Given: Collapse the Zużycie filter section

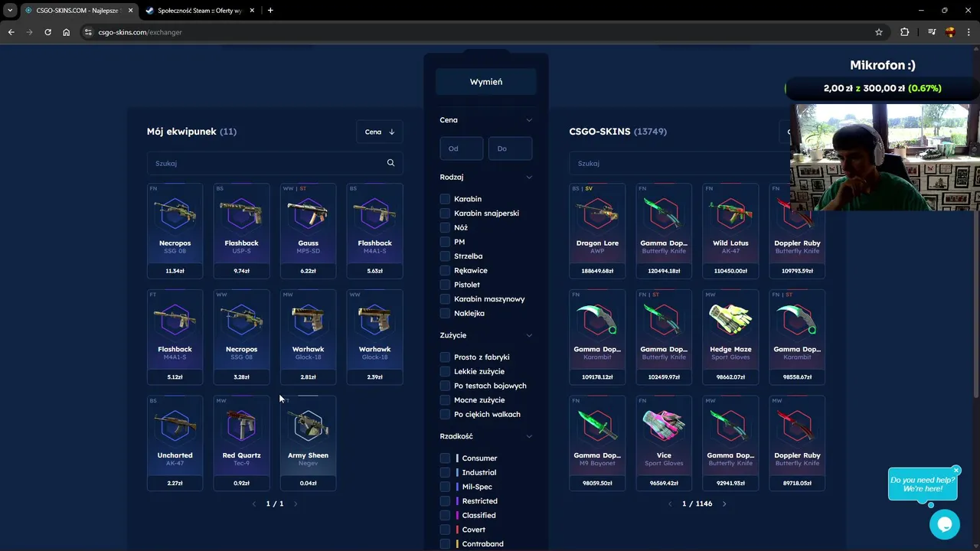Looking at the screenshot, I should [529, 335].
